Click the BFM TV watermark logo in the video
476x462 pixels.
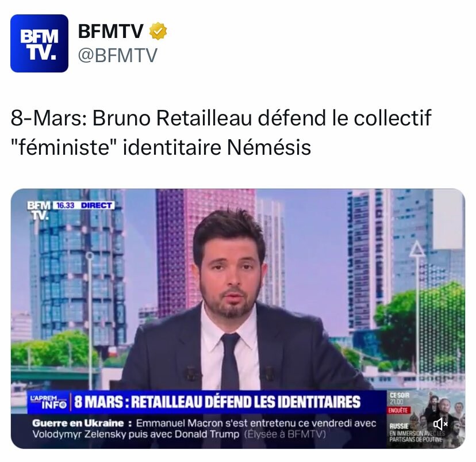[x=39, y=210]
